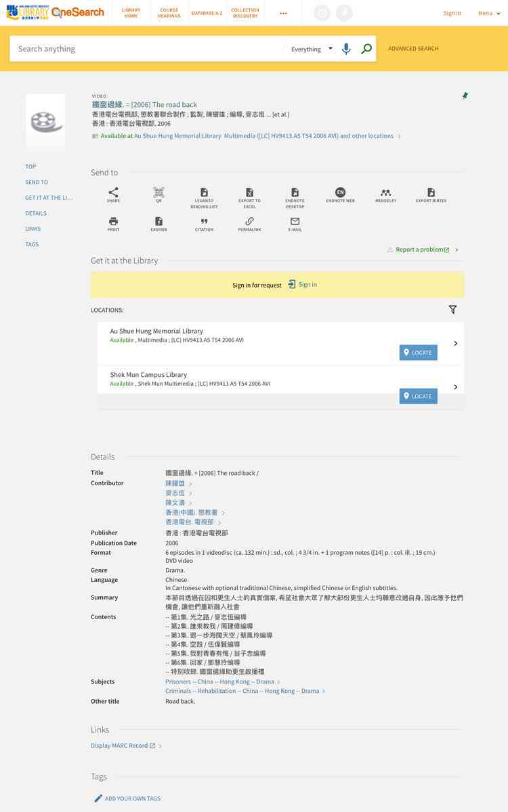This screenshot has width=508, height=812.
Task: Open the Everything search scope dropdown
Action: tap(312, 49)
